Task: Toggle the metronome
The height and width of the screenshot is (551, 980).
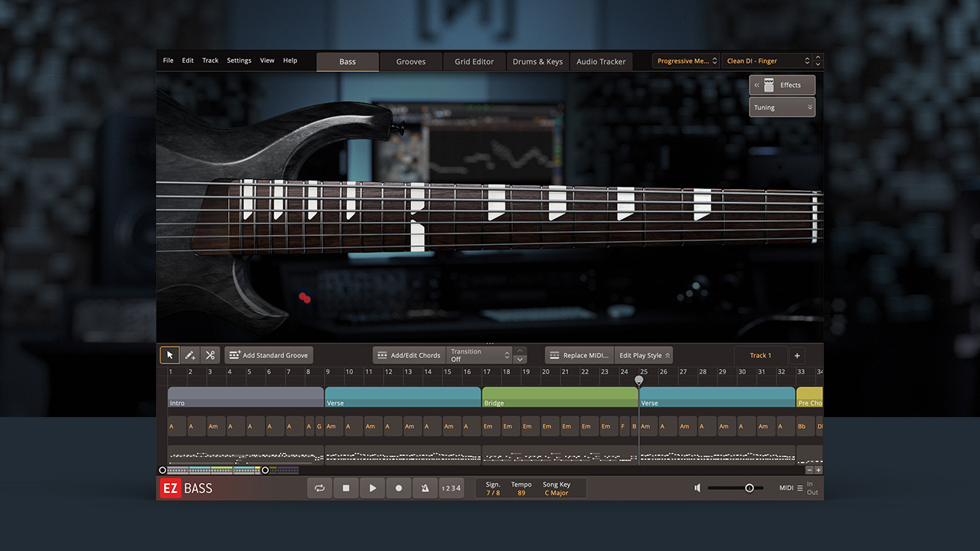Action: pos(425,487)
